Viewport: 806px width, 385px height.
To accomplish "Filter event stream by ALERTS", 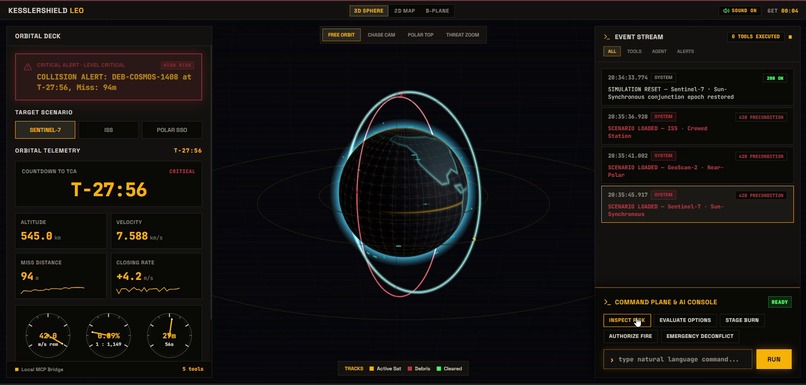I will point(685,51).
